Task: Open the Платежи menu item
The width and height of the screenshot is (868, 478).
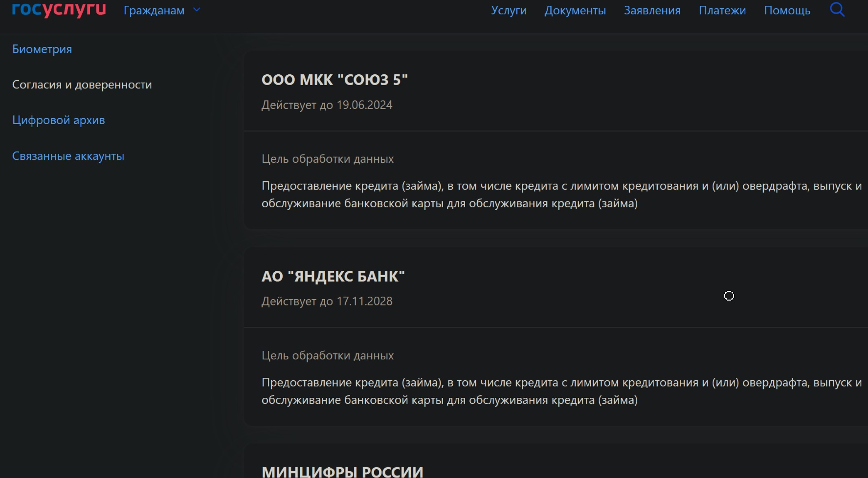Action: pyautogui.click(x=722, y=10)
